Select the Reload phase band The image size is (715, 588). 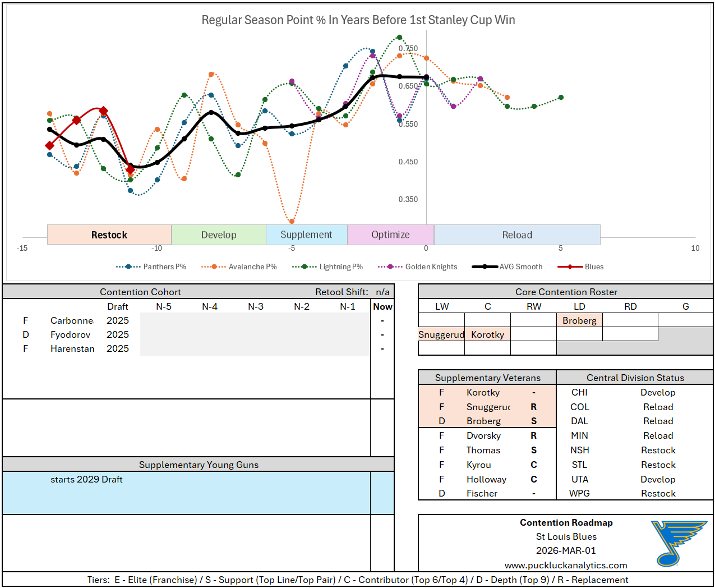click(517, 235)
